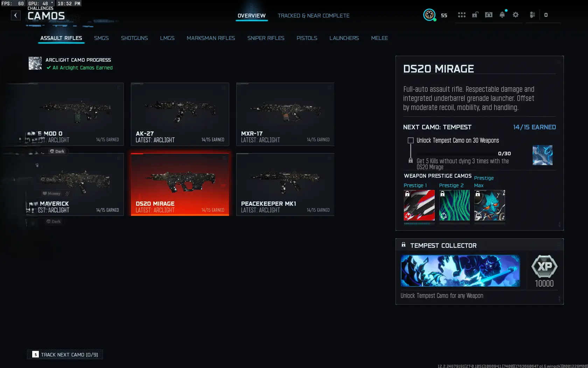Select the LMGs category
Viewport: 588px width, 368px height.
coord(167,38)
